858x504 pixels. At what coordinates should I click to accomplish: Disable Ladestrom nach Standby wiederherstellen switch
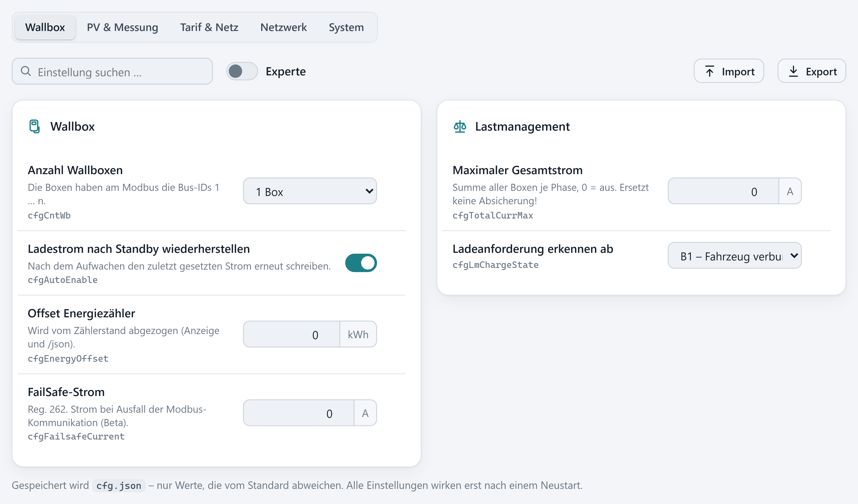[x=361, y=263]
